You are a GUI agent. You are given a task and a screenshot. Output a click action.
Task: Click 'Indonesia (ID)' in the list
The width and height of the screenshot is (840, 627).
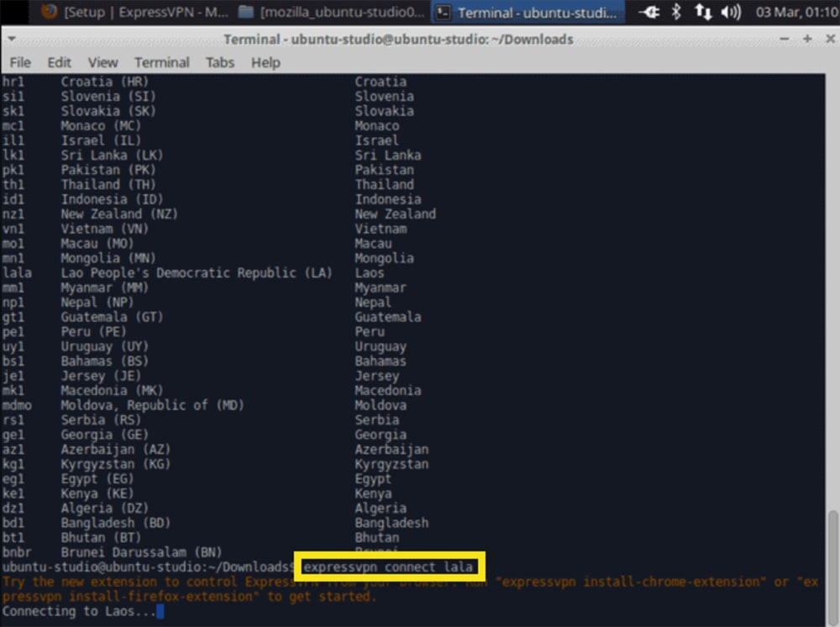(x=112, y=200)
